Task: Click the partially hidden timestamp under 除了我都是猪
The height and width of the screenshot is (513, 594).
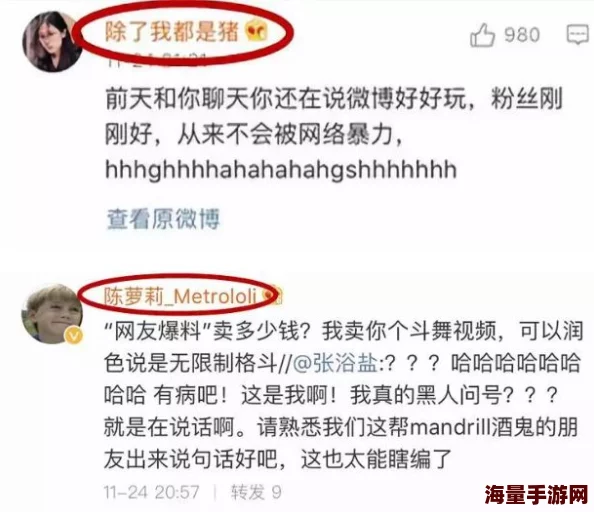Action: [157, 60]
